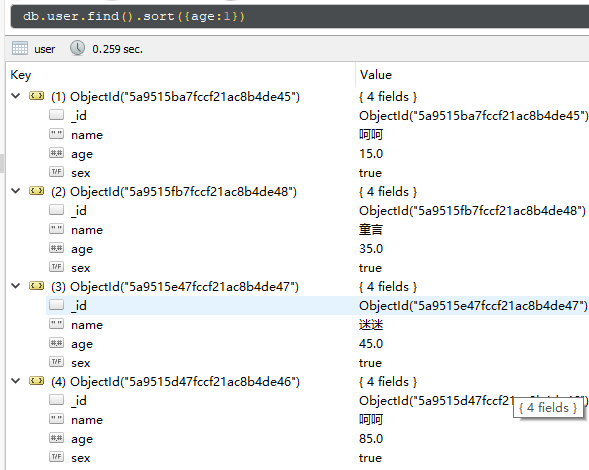
Task: Click the document icon of record (2)
Action: click(x=36, y=191)
